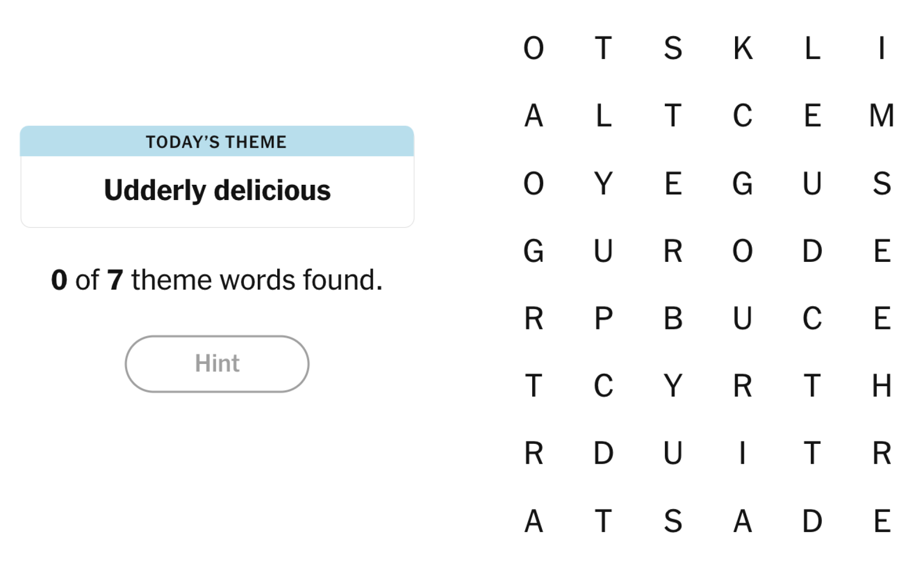Select the S in the bottom row
924x564 pixels.
click(x=673, y=521)
